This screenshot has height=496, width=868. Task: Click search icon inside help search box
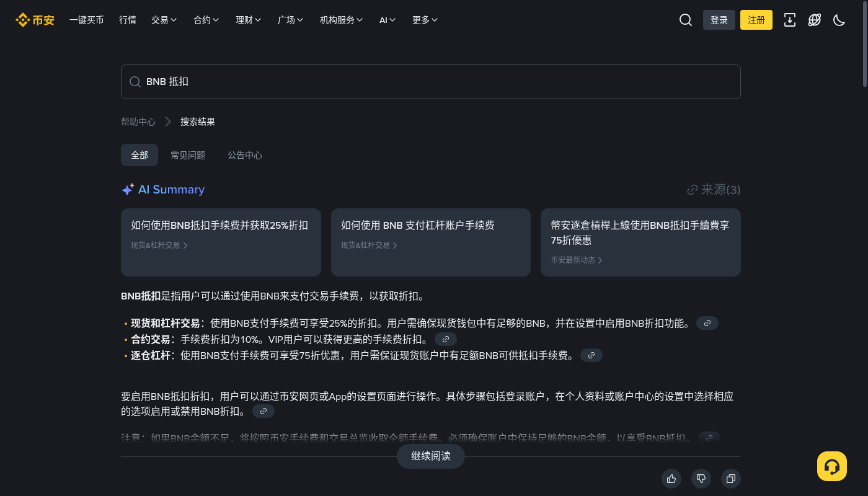135,82
